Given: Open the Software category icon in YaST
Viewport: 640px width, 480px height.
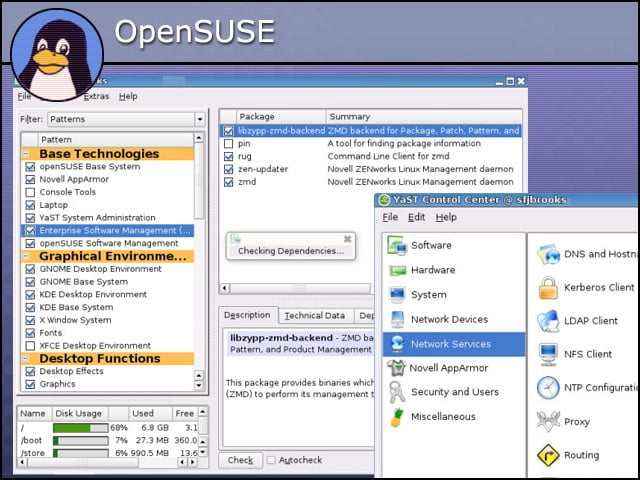Looking at the screenshot, I should point(397,245).
